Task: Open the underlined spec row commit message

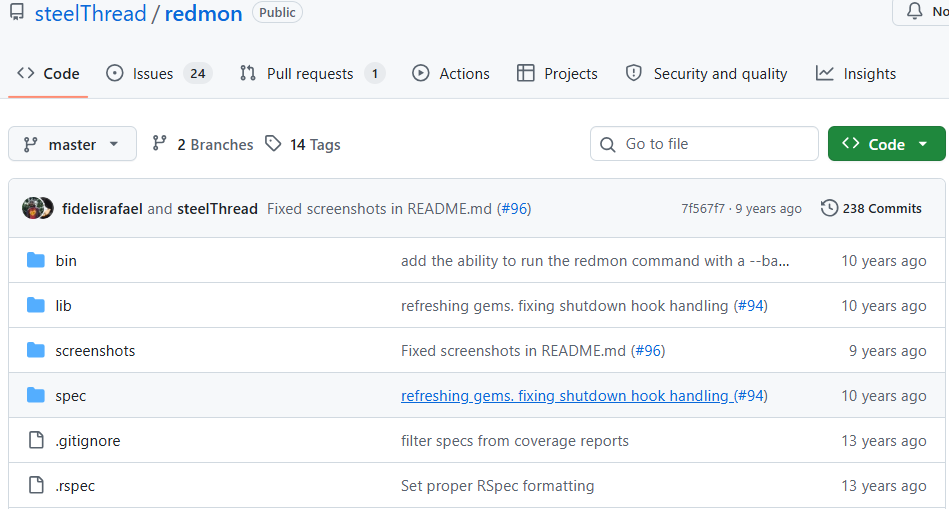Action: tap(564, 395)
